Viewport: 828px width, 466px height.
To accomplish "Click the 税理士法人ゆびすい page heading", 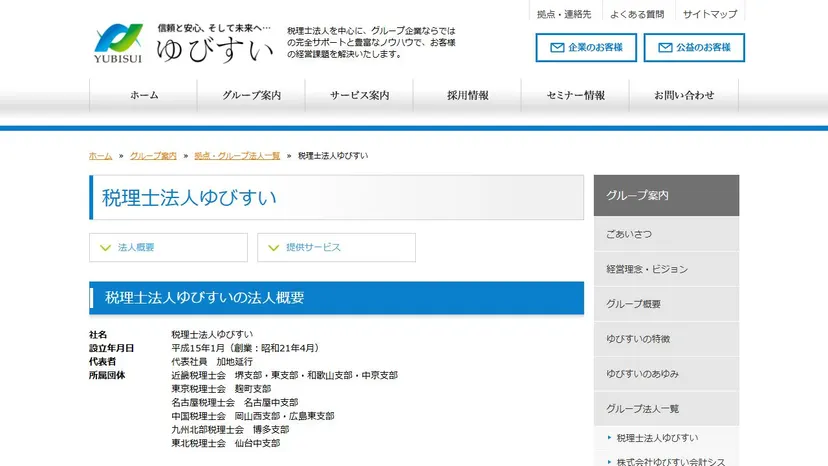I will (189, 198).
